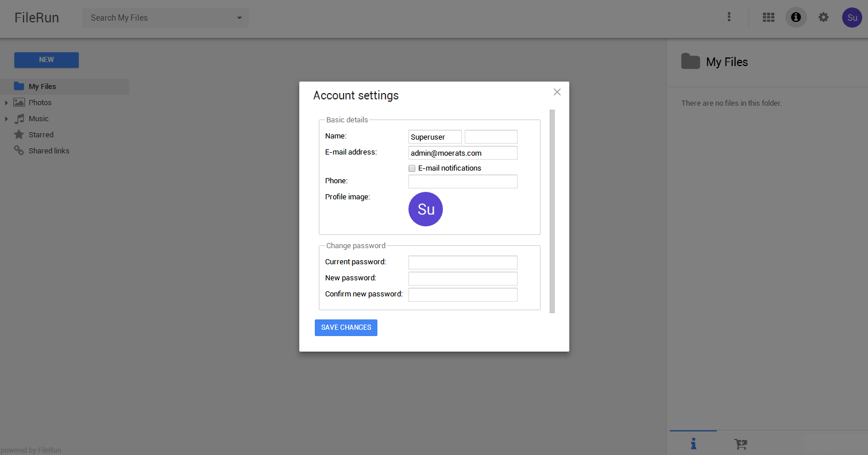This screenshot has height=455, width=868.
Task: Click the Shared links chain icon
Action: tap(19, 151)
